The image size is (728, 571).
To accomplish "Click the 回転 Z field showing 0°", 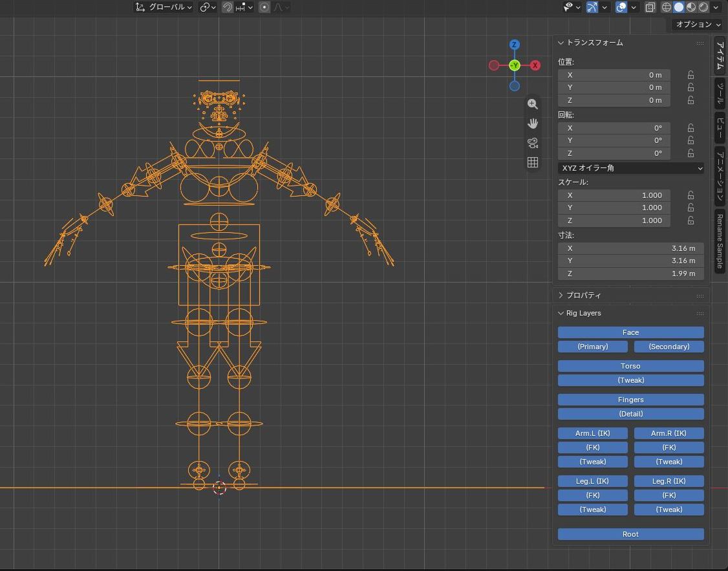I will [x=614, y=153].
